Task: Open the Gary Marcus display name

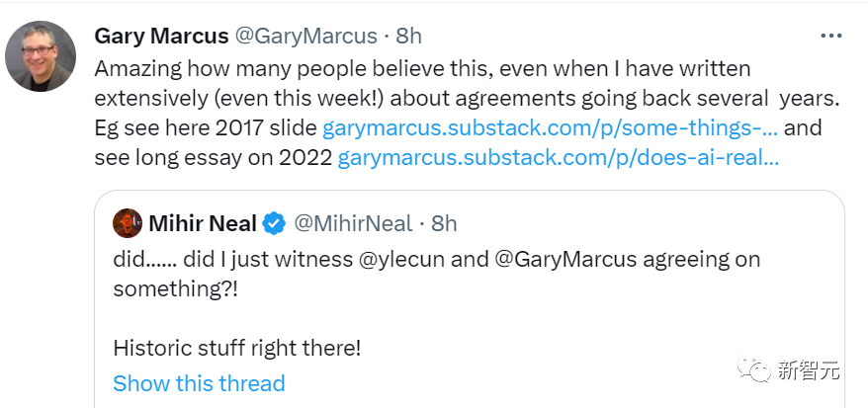Action: coord(159,36)
